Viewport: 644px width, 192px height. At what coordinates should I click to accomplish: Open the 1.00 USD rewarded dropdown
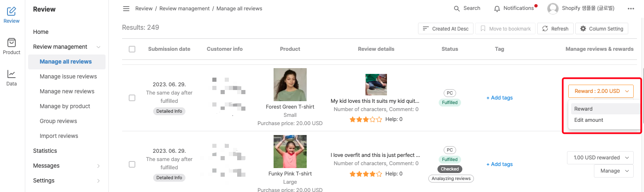[x=600, y=158]
